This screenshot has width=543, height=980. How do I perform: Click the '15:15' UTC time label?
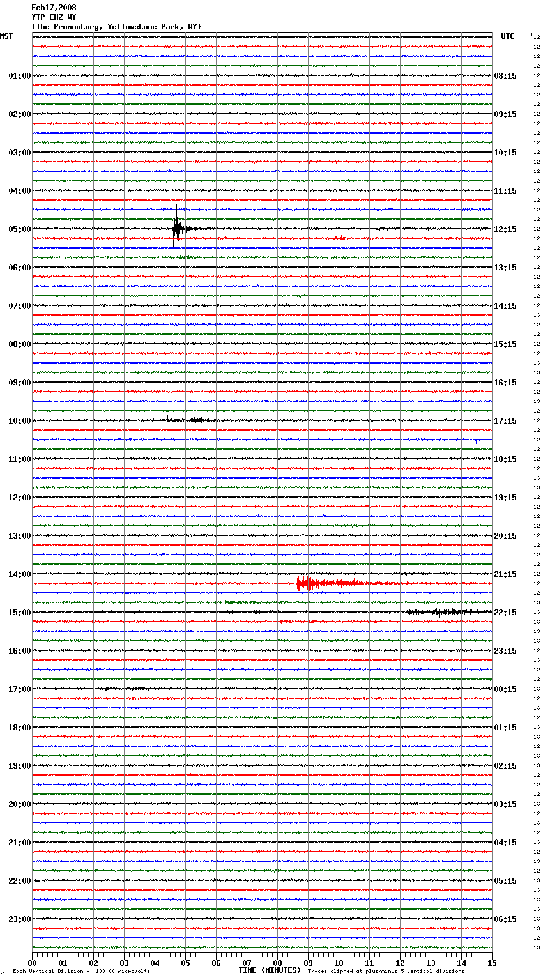(x=505, y=344)
